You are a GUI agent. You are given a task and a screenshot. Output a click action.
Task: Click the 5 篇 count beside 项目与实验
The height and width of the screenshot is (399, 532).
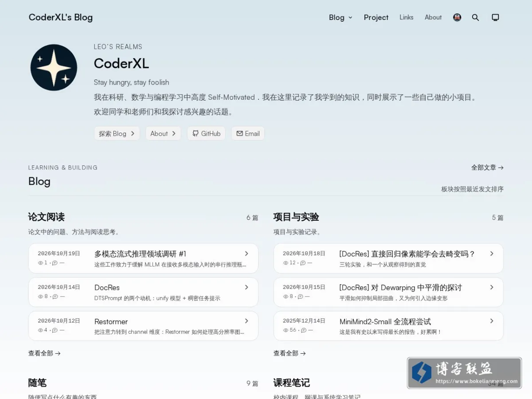tap(497, 218)
